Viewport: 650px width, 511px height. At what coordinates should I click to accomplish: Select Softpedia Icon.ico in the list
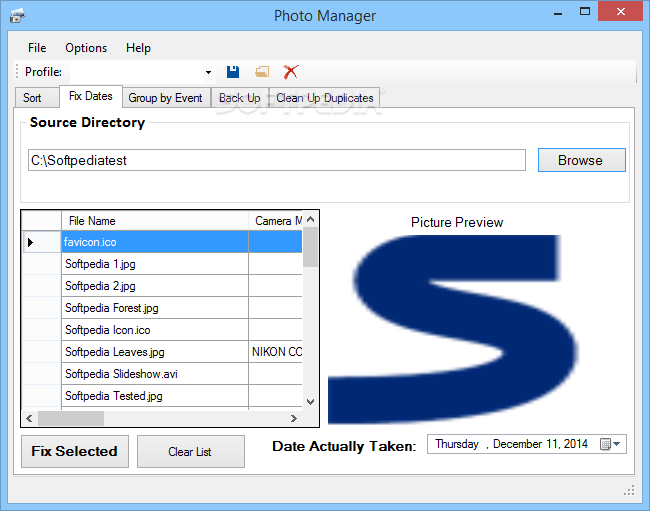click(155, 329)
